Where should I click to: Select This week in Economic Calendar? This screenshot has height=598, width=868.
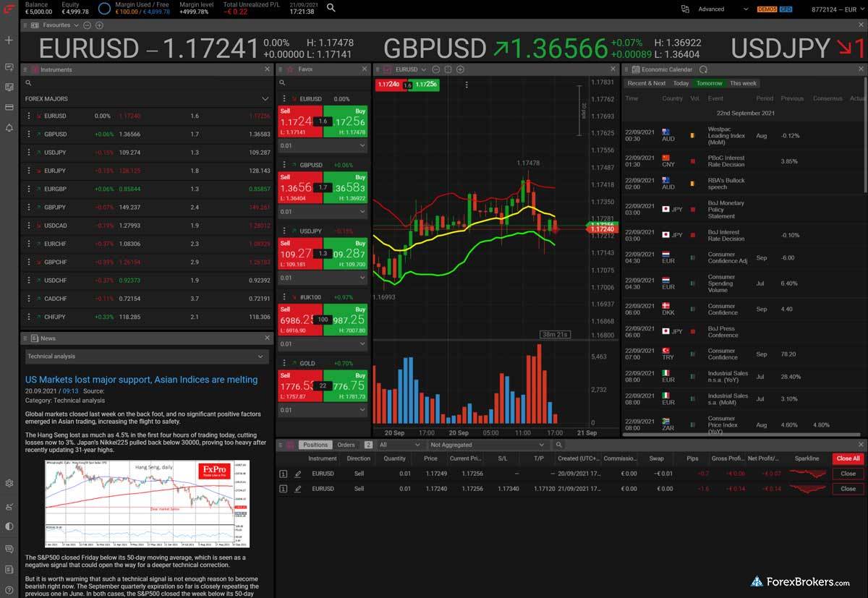[743, 83]
